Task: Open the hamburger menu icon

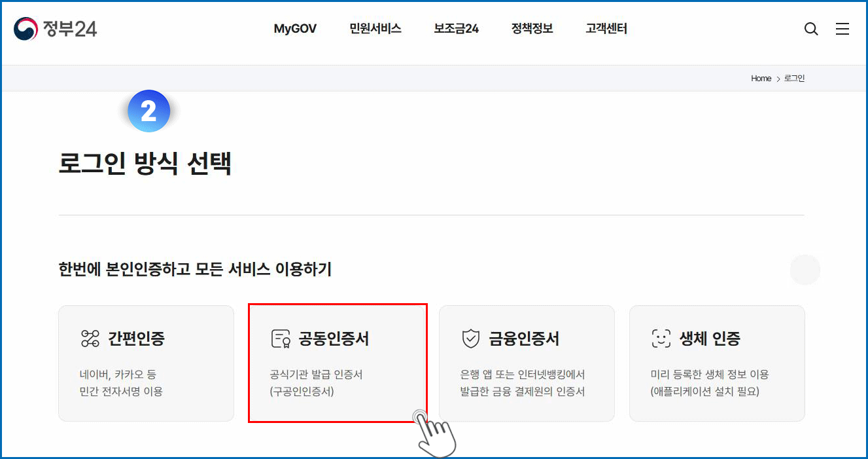Action: [x=842, y=29]
